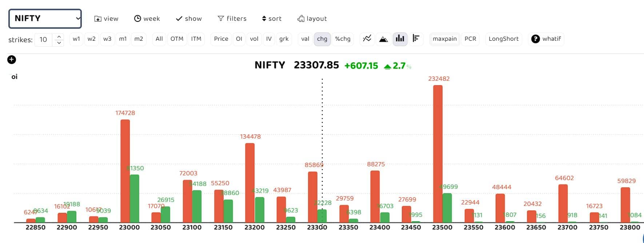Select the m2 expiry toggle

coord(139,39)
